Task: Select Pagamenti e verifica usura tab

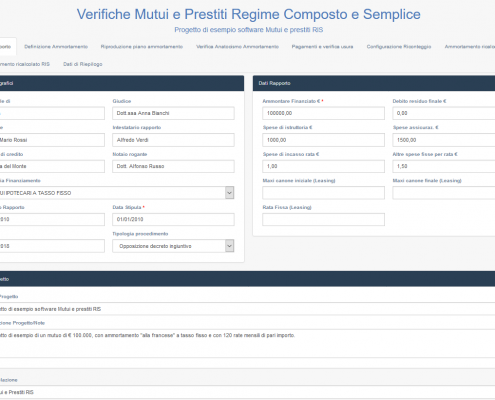Action: [322, 47]
